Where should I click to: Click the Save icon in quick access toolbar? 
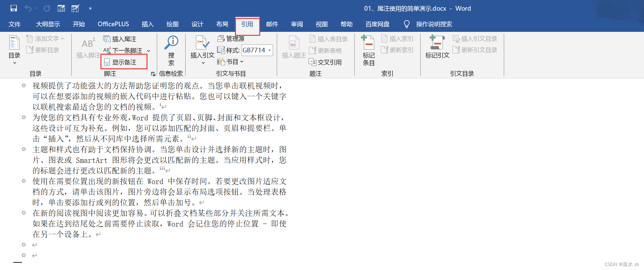point(14,8)
